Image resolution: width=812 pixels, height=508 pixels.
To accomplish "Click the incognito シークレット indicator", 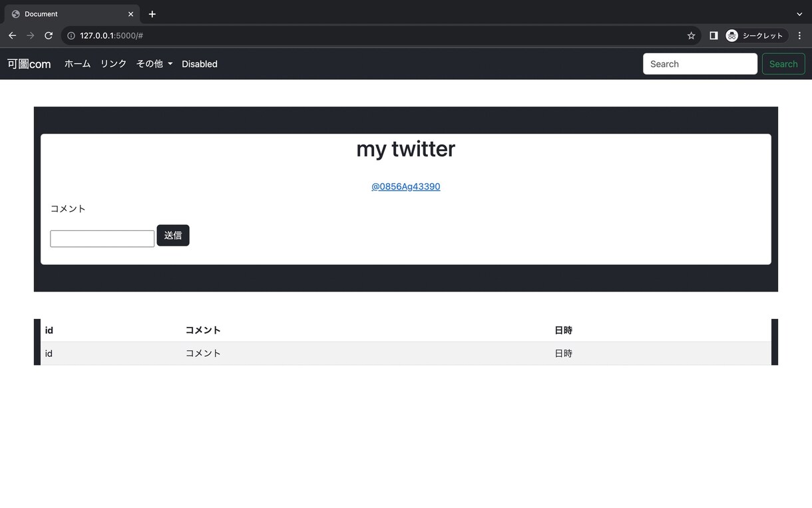I will point(757,36).
